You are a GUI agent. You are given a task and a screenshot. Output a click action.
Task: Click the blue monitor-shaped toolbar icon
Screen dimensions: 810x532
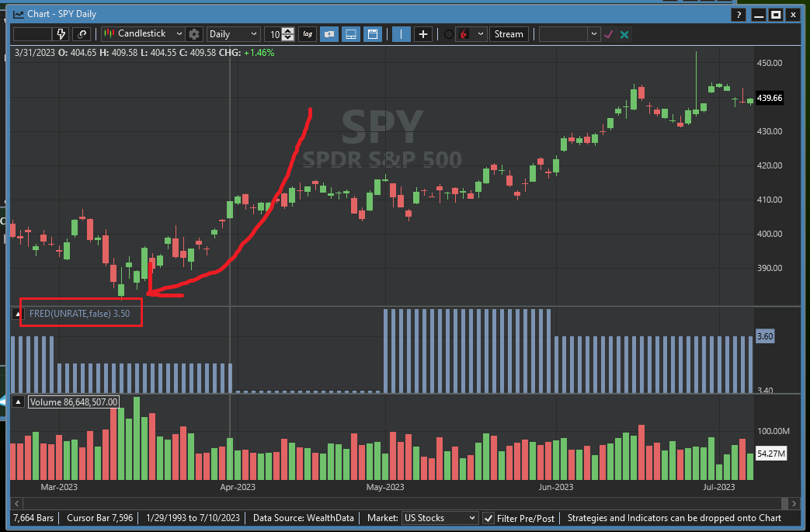(x=351, y=34)
